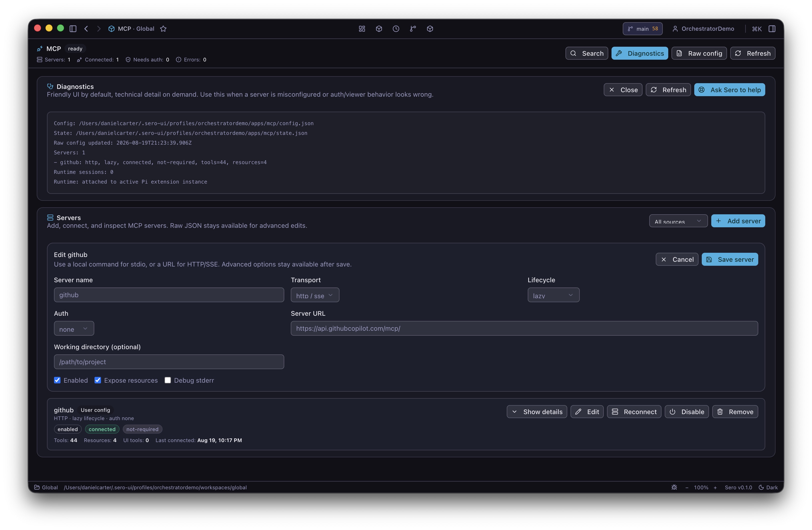812x530 pixels.
Task: Click the Servers section icon
Action: pos(50,218)
